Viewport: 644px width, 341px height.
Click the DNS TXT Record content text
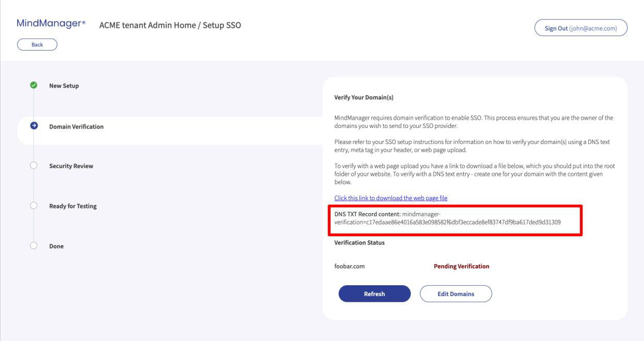pos(448,218)
